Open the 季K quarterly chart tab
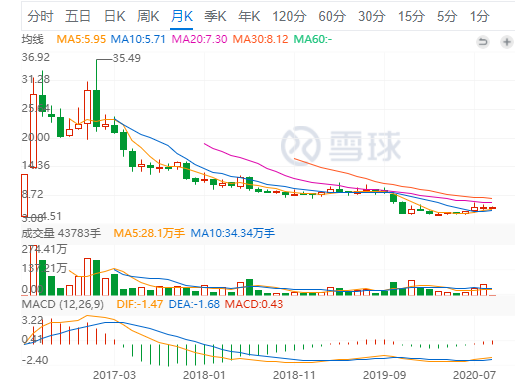This screenshot has height=392, width=515. coord(215,16)
